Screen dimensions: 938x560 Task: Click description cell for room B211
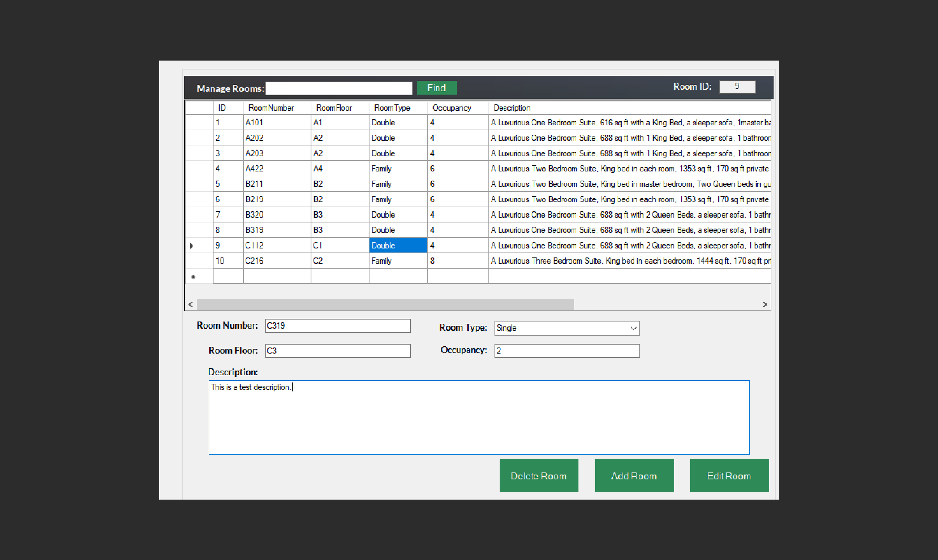629,184
